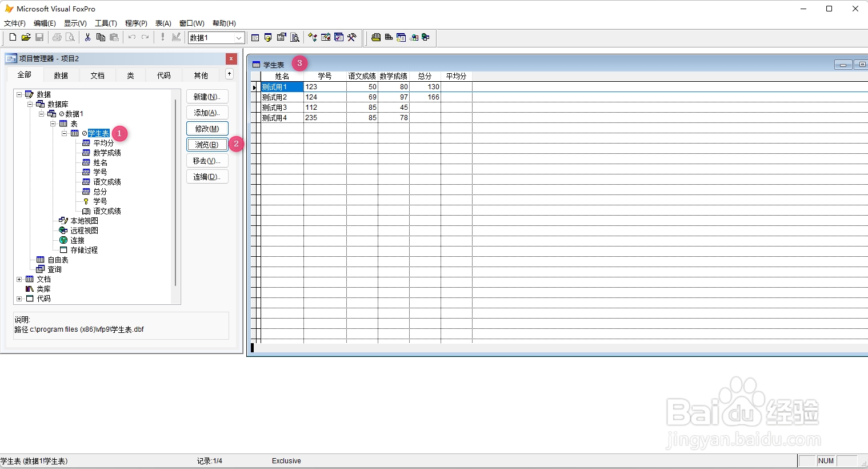Viewport: 868px width, 469px height.
Task: Select the 自由表 tree item
Action: pos(58,260)
